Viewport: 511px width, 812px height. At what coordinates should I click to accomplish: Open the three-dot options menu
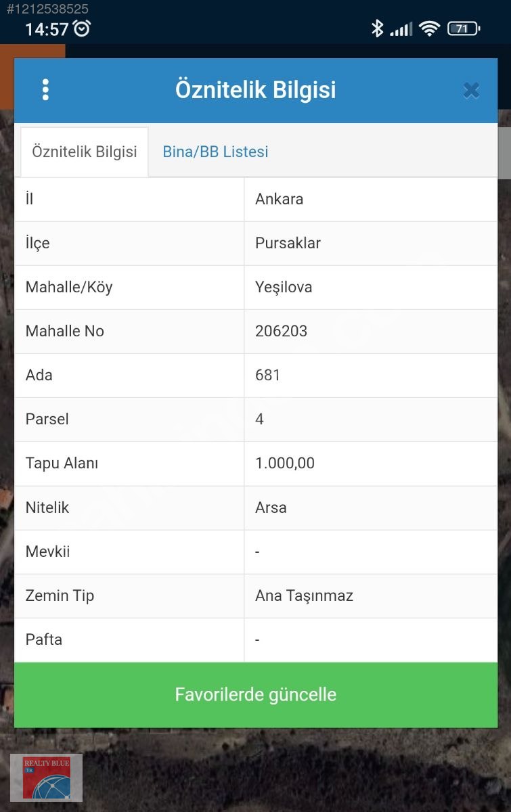click(45, 90)
